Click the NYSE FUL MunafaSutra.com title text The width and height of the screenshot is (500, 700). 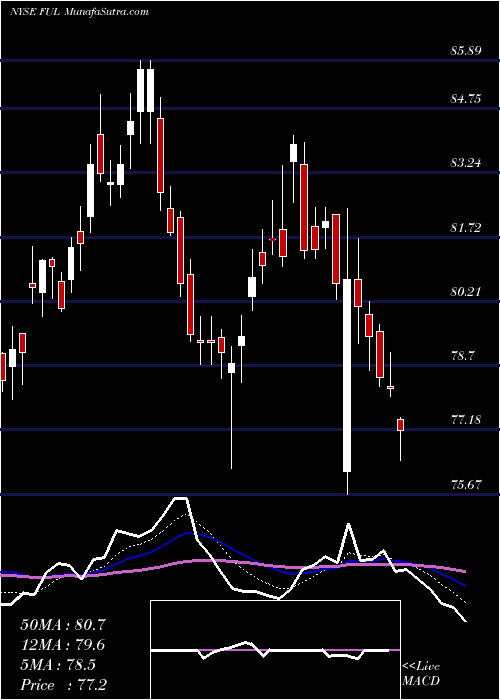79,12
